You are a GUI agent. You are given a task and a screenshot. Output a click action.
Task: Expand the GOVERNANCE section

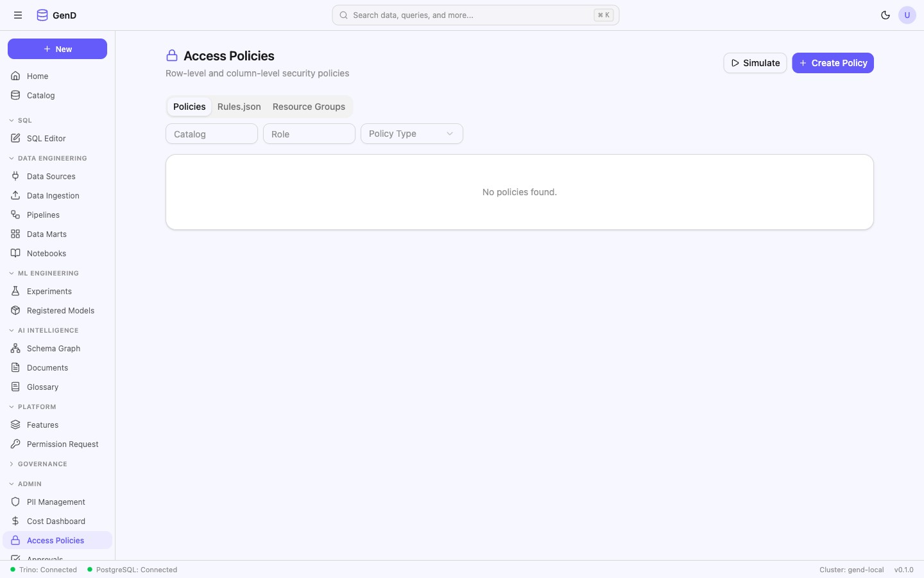point(40,464)
